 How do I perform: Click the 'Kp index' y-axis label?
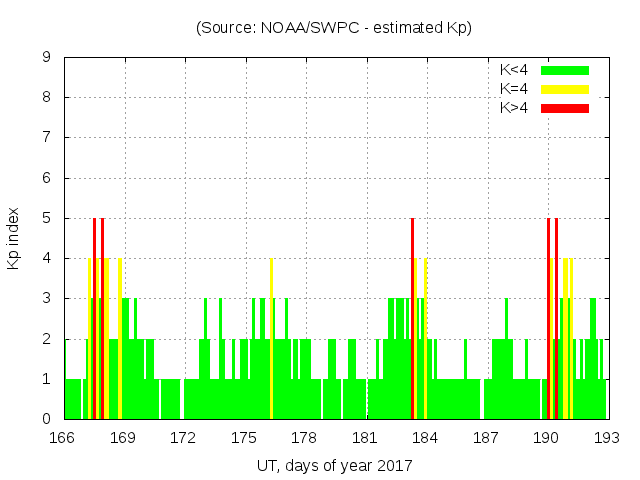coord(14,238)
